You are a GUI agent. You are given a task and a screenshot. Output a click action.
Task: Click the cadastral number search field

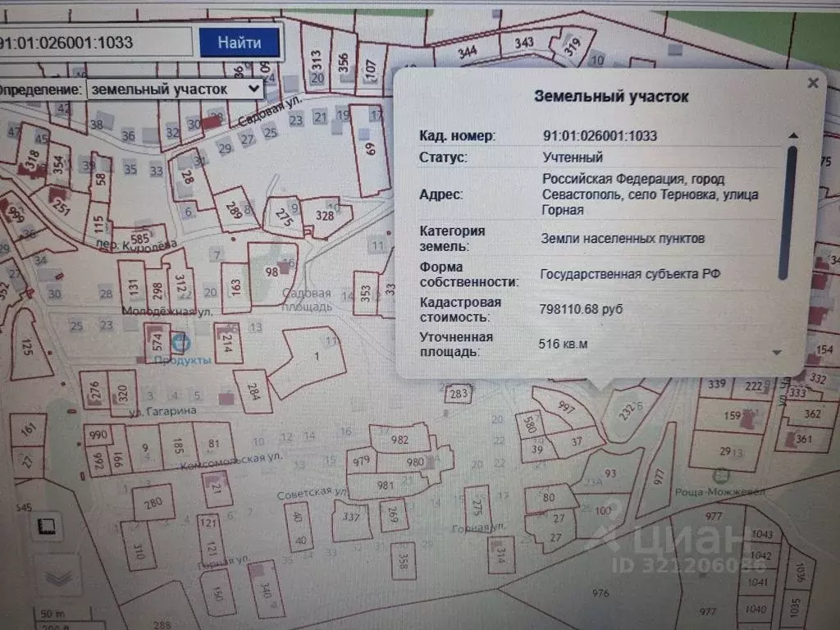tap(94, 42)
